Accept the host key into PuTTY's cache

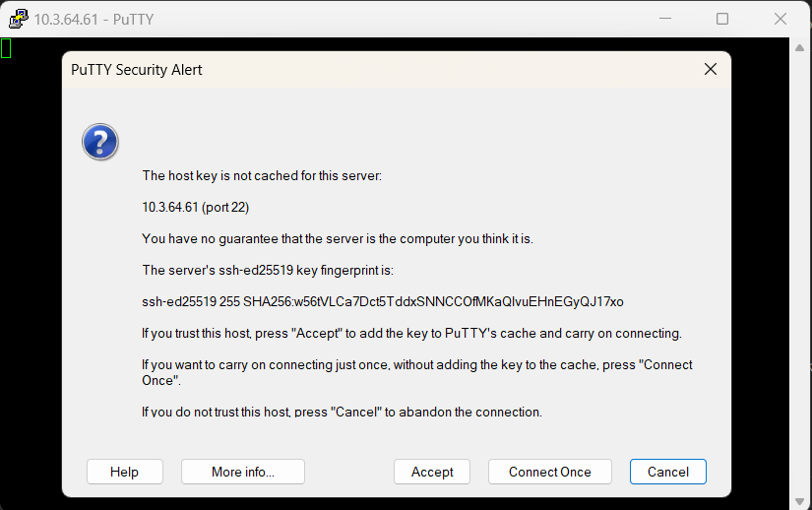(432, 472)
